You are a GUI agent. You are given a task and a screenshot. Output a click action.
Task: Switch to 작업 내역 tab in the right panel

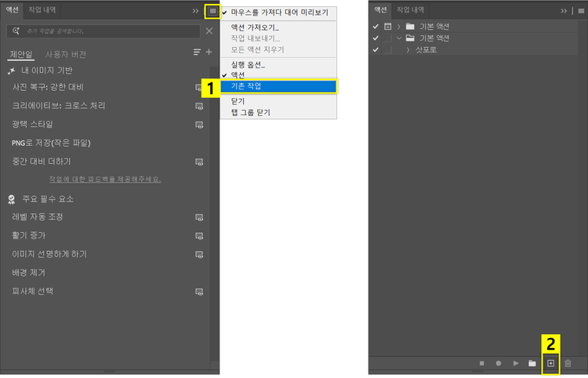[x=410, y=10]
